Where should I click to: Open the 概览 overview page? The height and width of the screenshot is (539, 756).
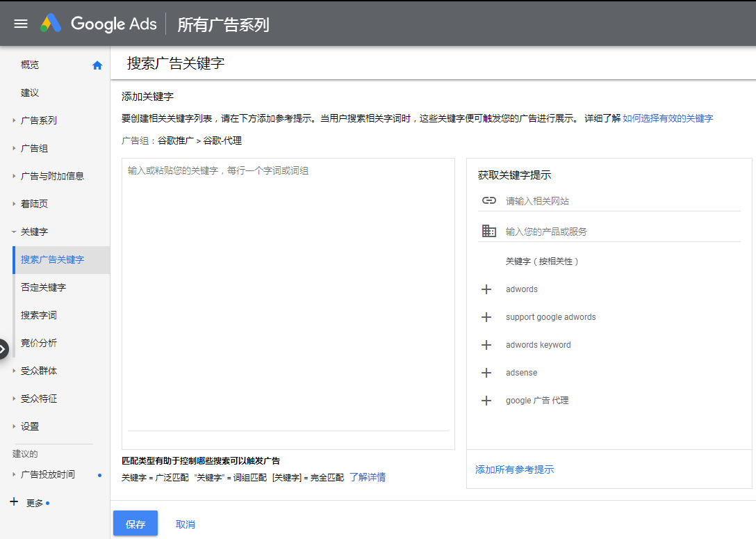[x=30, y=65]
